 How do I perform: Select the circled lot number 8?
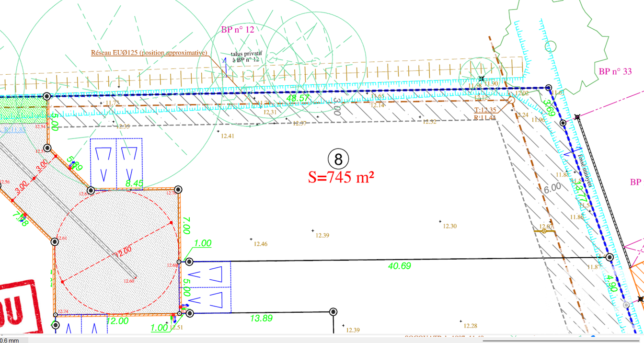point(338,159)
